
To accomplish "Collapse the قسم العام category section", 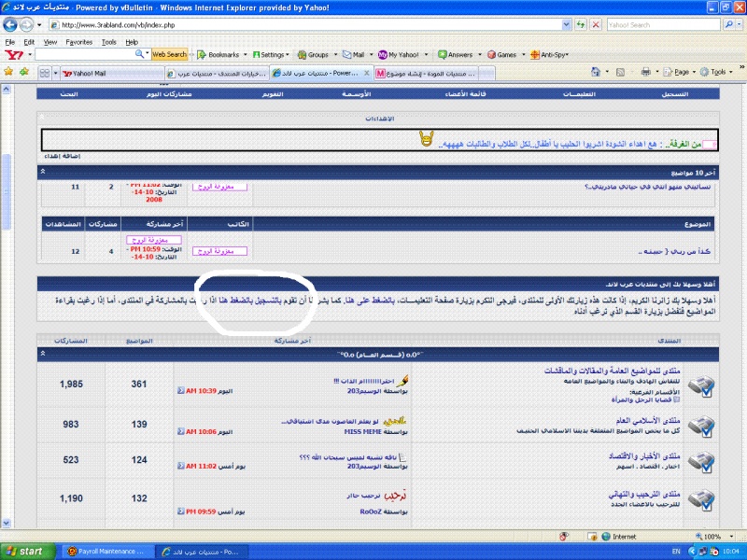I will tap(44, 354).
